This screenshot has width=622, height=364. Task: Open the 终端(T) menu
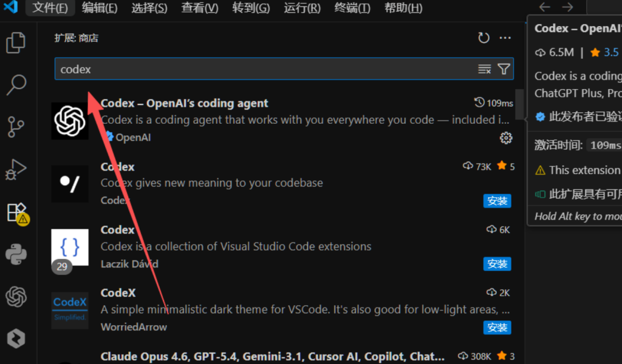(x=352, y=8)
